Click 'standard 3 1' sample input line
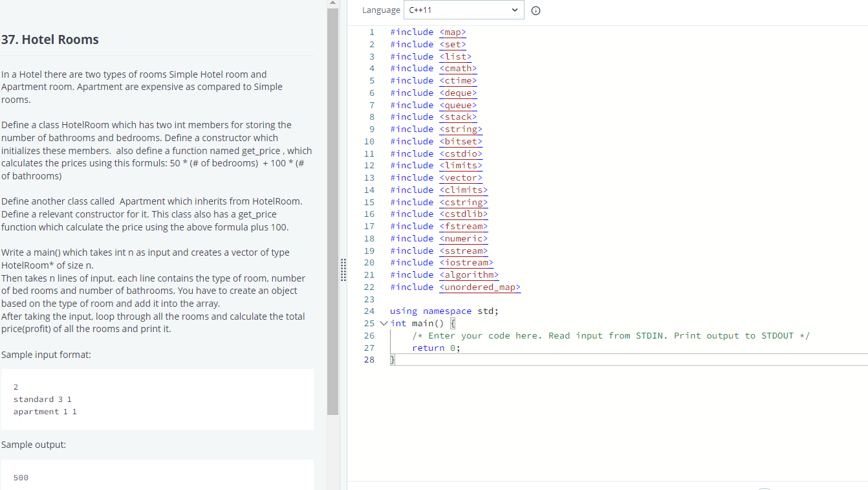The width and height of the screenshot is (868, 490). [43, 399]
